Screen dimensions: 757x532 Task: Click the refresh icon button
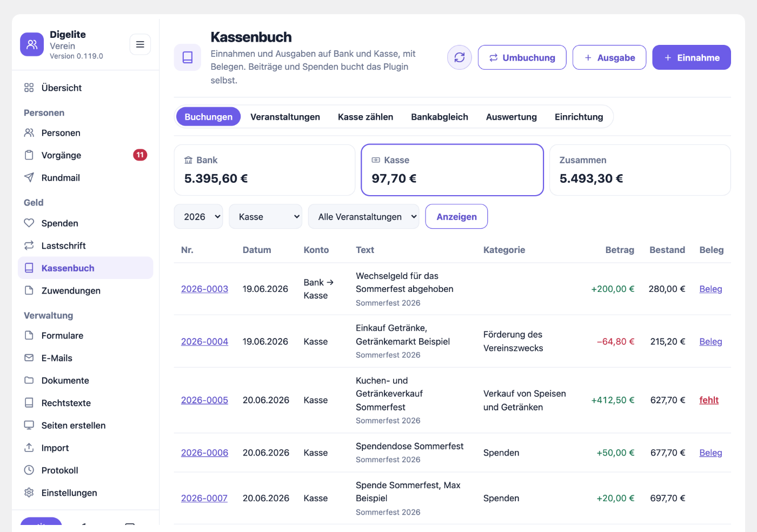[460, 57]
